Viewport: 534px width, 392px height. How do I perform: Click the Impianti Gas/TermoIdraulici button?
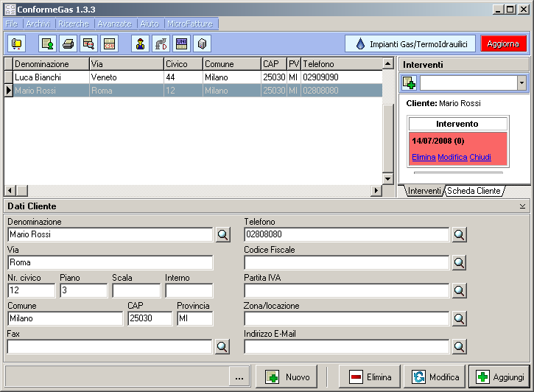tap(410, 44)
